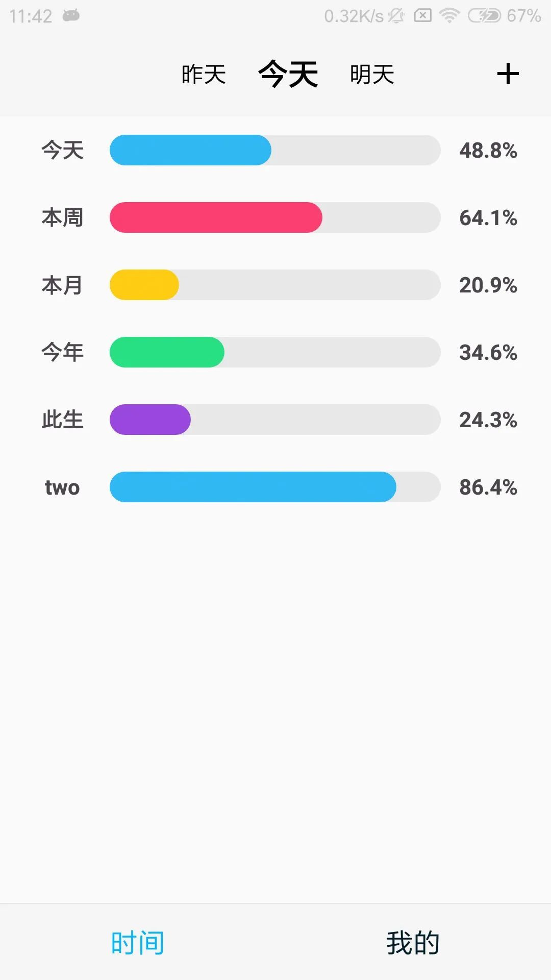The height and width of the screenshot is (980, 551).
Task: Click the 64.1% percentage for 本周
Action: pos(488,218)
